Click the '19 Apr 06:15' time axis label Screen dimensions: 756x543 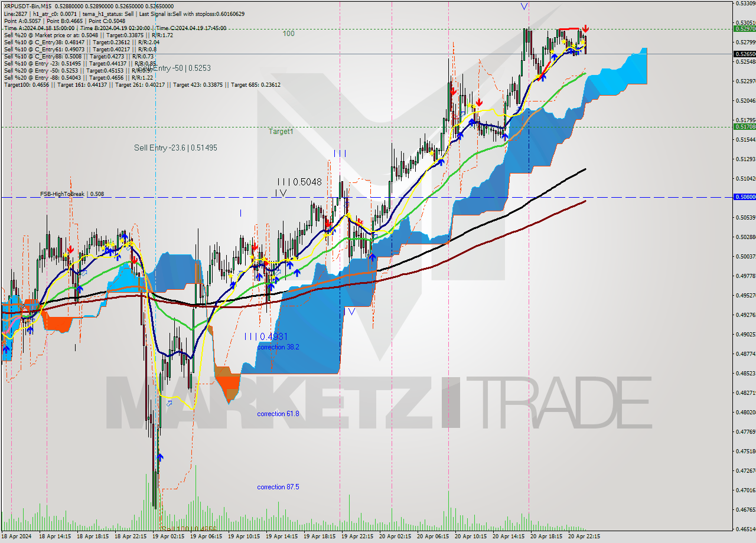tap(206, 537)
